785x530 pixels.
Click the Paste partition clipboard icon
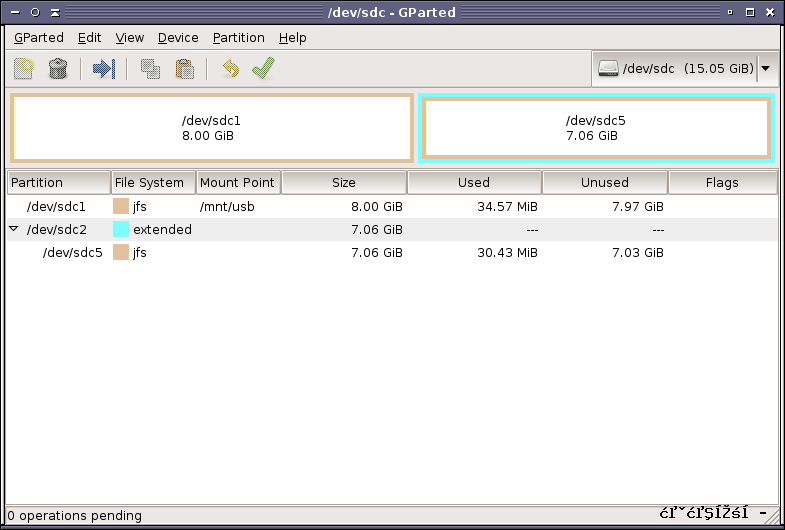coord(184,69)
